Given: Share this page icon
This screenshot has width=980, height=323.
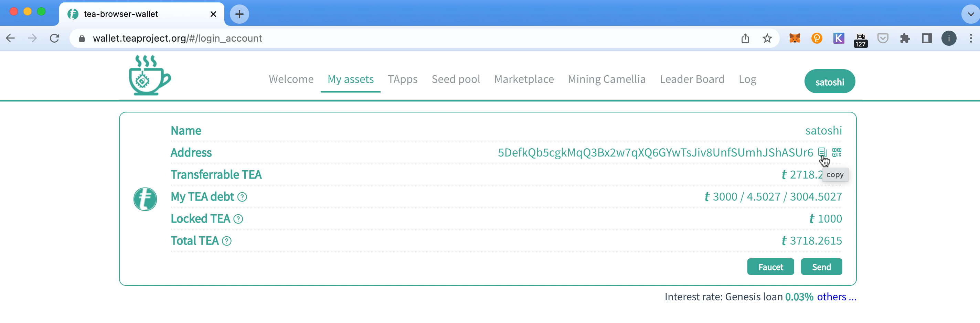Looking at the screenshot, I should point(745,39).
